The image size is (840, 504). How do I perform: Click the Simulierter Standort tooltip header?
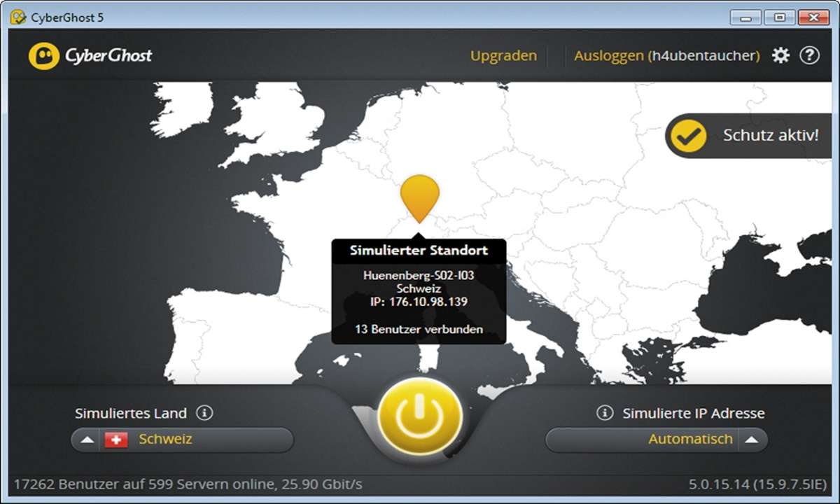click(x=419, y=250)
